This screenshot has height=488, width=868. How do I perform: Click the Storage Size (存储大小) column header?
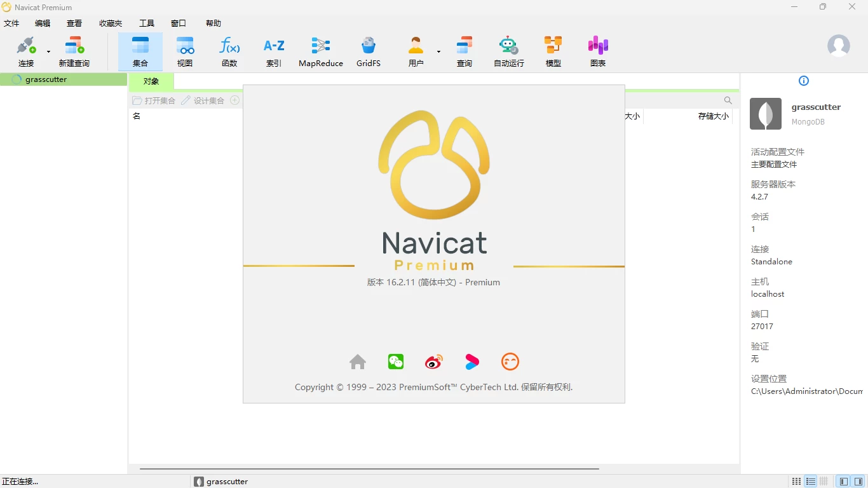714,116
